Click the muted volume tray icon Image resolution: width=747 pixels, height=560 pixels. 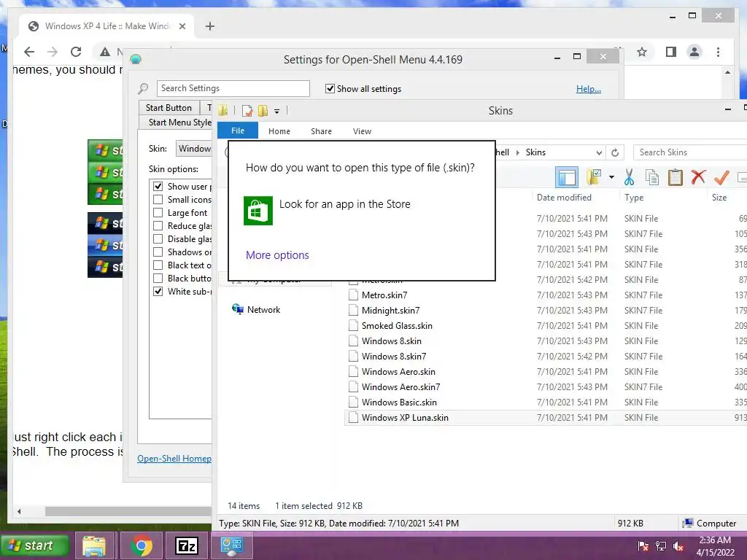pos(678,546)
